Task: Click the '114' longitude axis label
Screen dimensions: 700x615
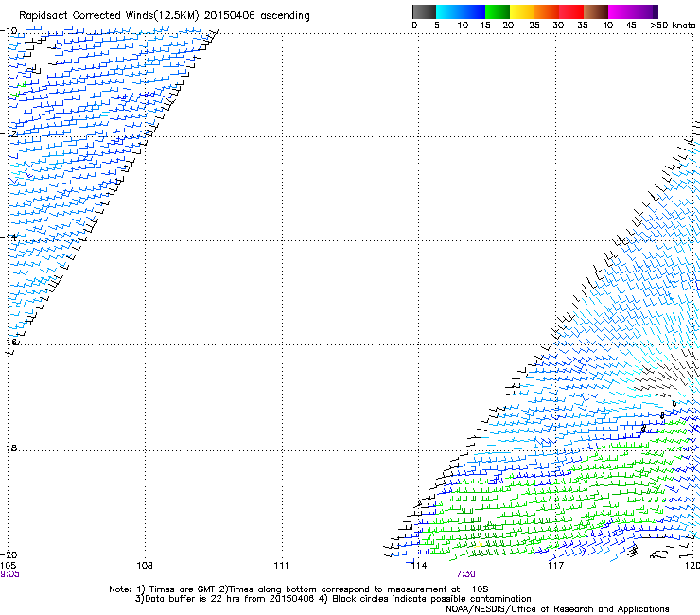Action: 419,566
